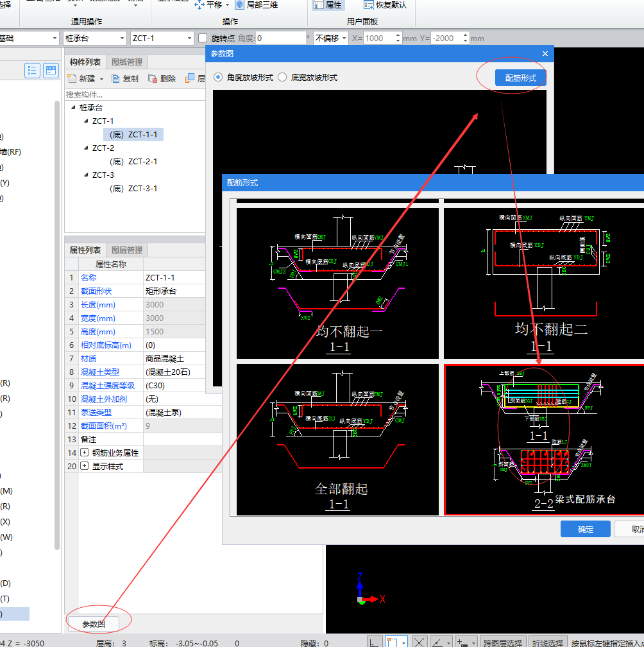Viewport: 644px width, 647px height.
Task: Decrease Y offset with stepper down arrow
Action: click(466, 41)
